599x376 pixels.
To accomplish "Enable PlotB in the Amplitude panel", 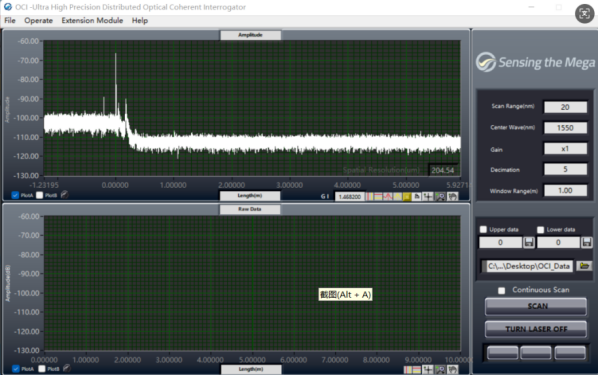I will [39, 195].
